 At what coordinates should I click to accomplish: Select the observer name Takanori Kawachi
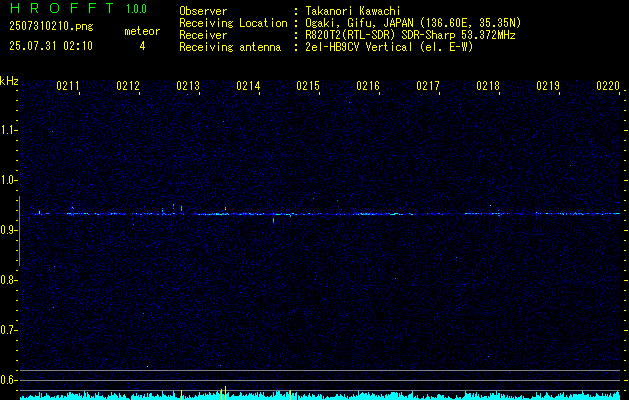(353, 11)
